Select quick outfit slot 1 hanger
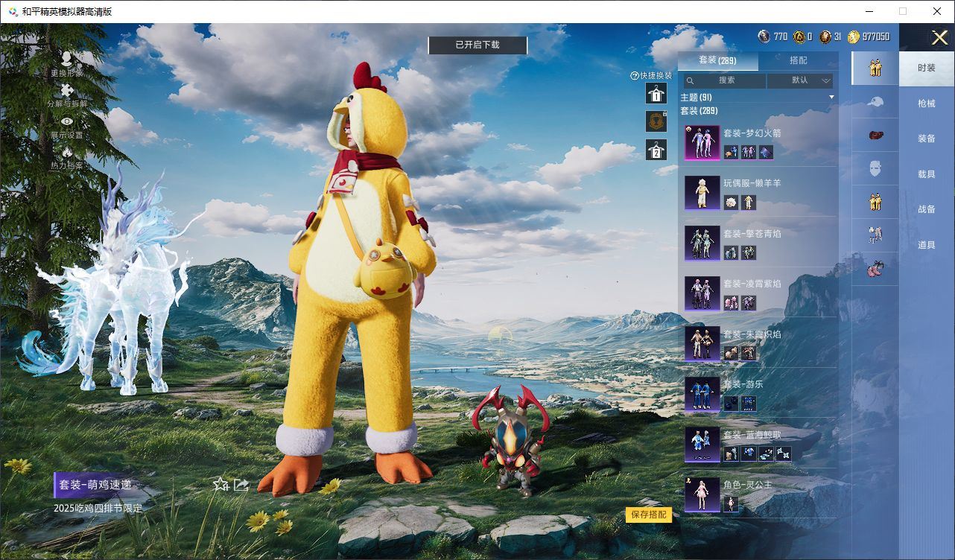This screenshot has width=955, height=560. click(x=656, y=93)
